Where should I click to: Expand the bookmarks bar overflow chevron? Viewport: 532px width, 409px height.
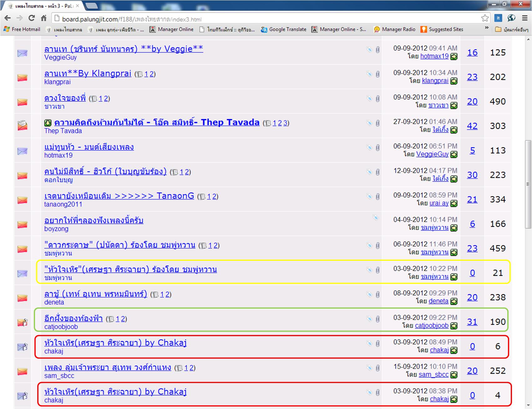(486, 28)
